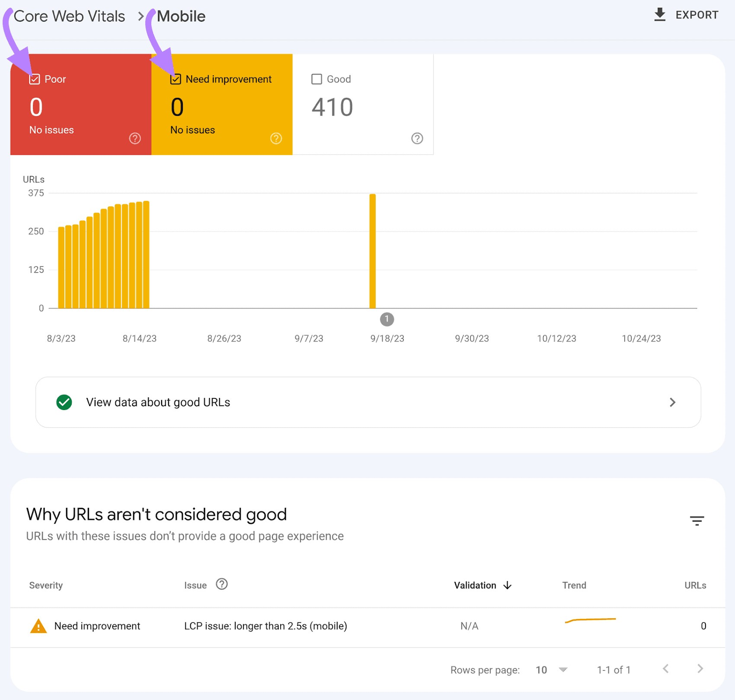Expand View data about good URLs chevron
The width and height of the screenshot is (735, 700).
point(672,402)
